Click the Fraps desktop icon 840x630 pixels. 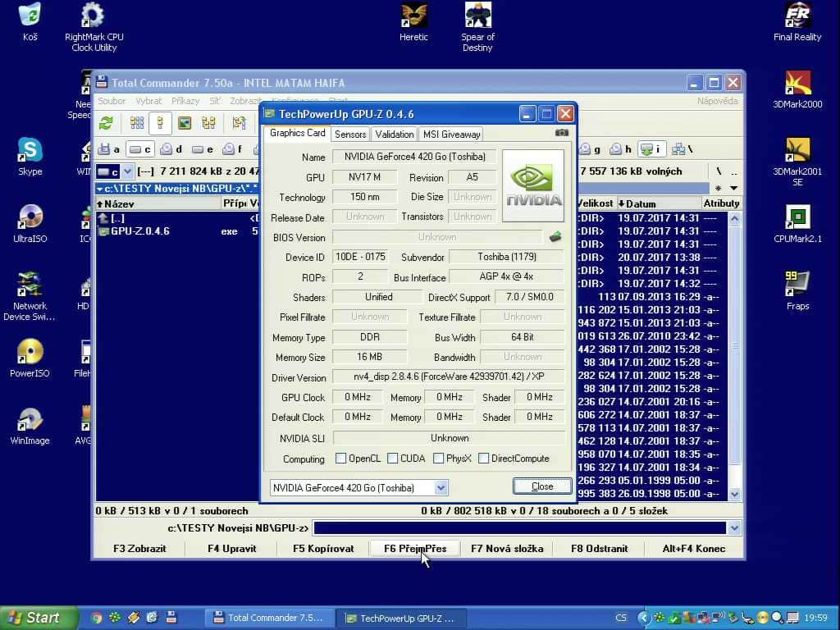797,291
